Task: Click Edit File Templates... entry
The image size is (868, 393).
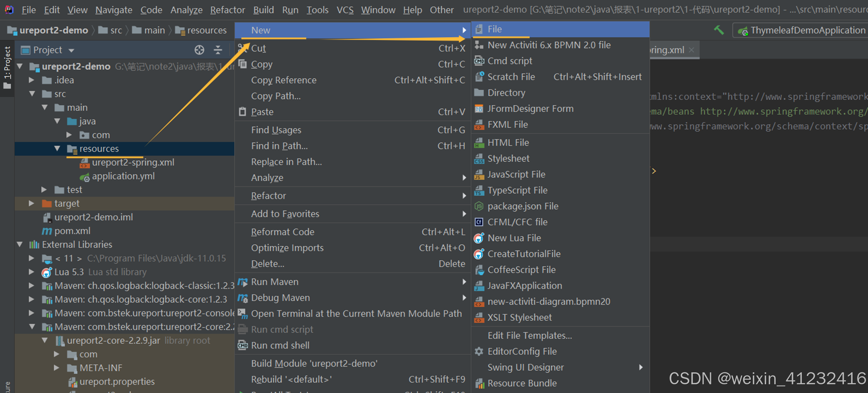Action: click(x=530, y=335)
